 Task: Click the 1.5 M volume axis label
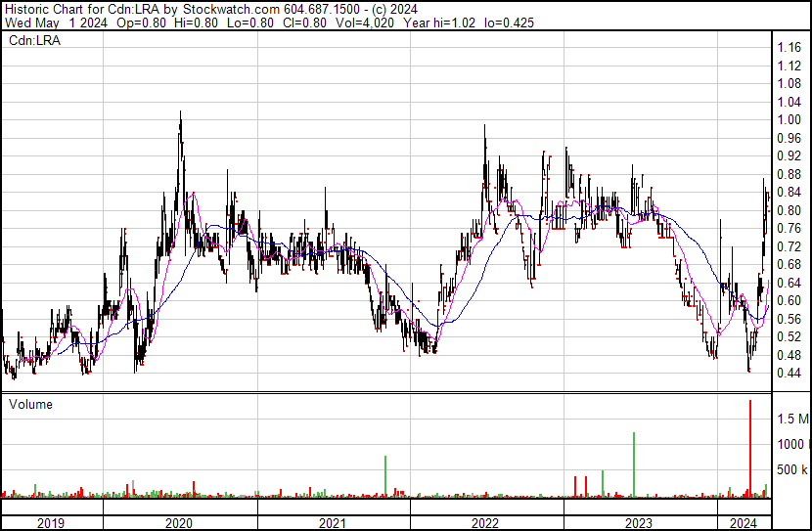coord(792,419)
